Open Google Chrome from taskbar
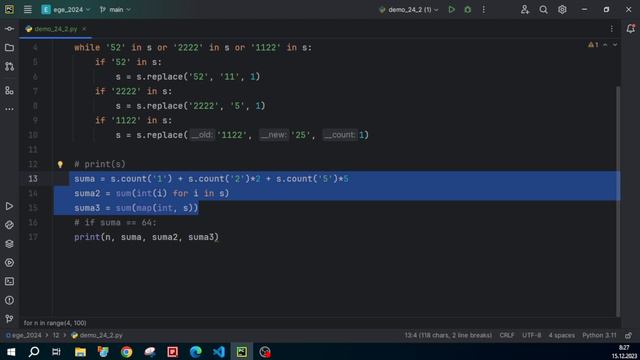This screenshot has width=640, height=360. pyautogui.click(x=127, y=351)
